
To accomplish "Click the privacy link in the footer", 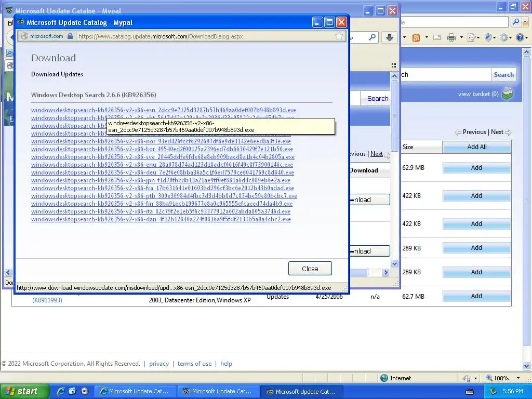I will [159, 364].
